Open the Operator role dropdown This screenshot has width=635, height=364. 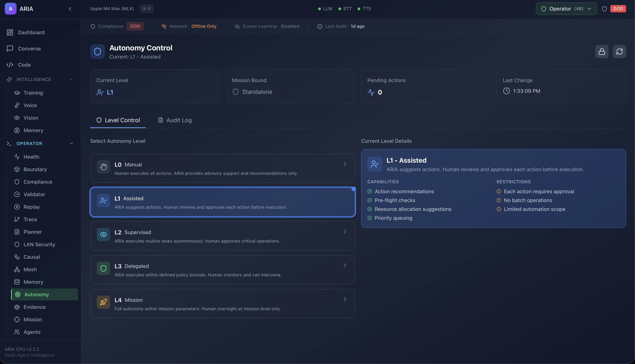[566, 8]
